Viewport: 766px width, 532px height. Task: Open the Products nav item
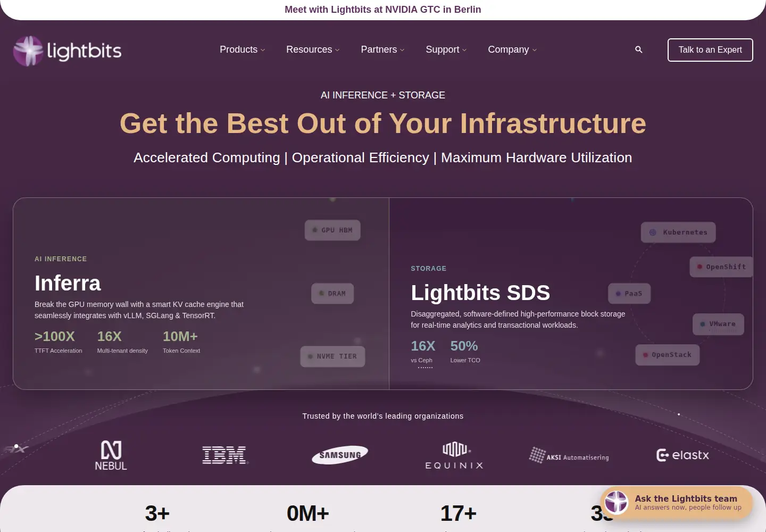click(x=238, y=49)
